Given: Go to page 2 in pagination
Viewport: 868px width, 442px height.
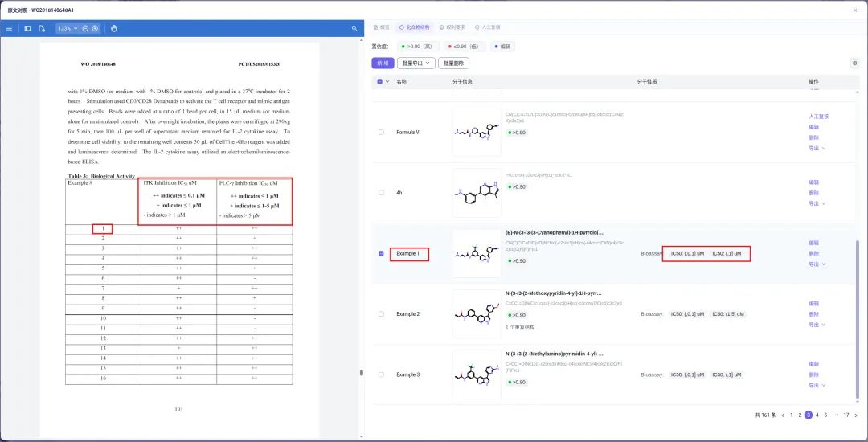Looking at the screenshot, I should point(800,415).
